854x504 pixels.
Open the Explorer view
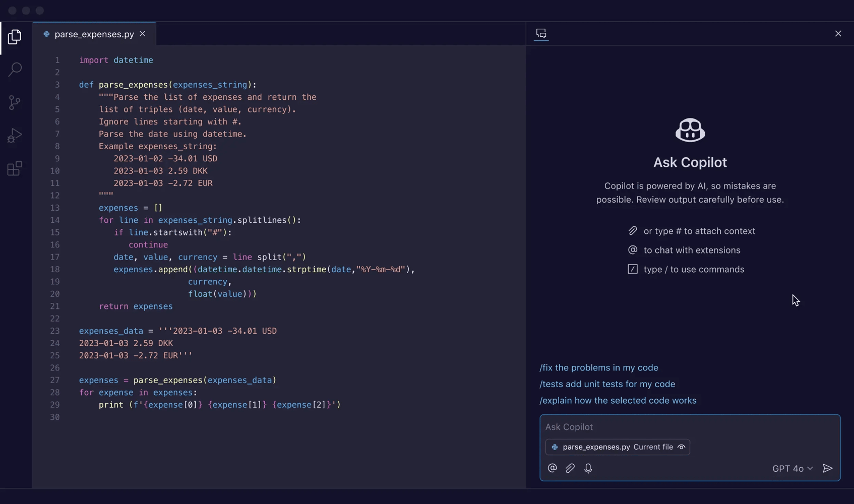(x=15, y=37)
